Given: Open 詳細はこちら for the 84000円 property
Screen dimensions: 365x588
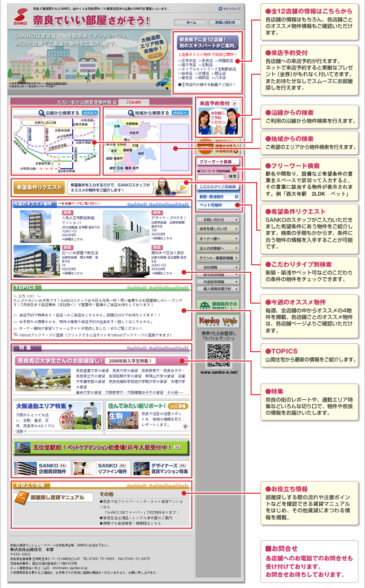Looking at the screenshot, I should (x=161, y=273).
